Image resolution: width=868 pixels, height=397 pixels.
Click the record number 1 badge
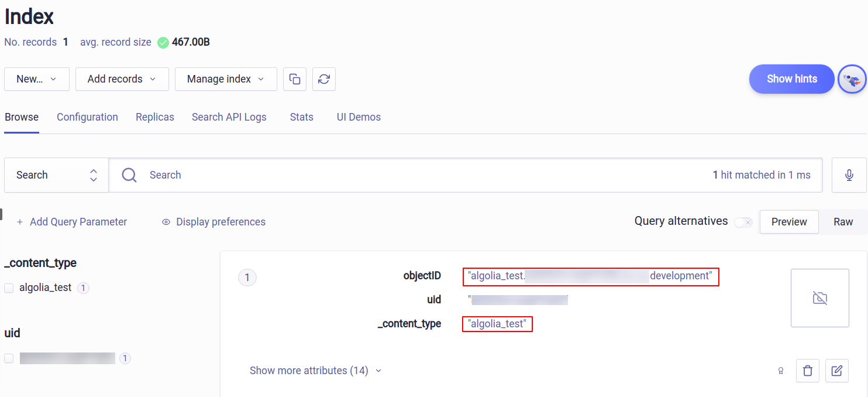tap(247, 278)
